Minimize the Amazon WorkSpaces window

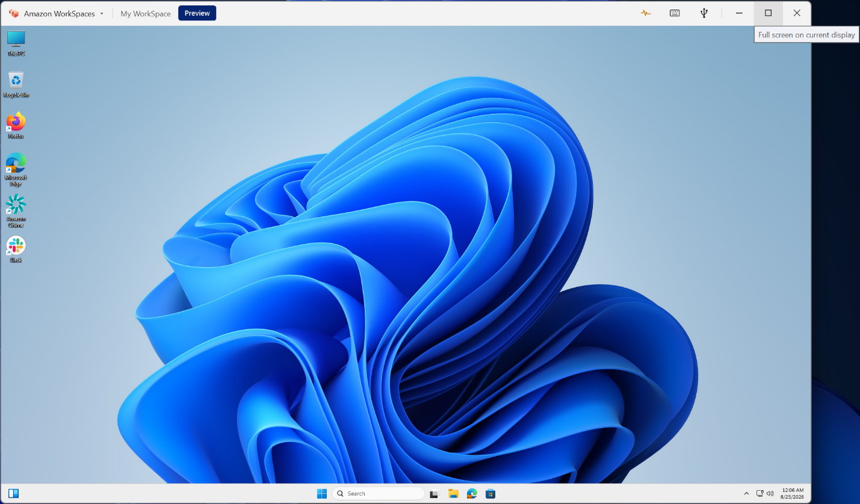739,13
